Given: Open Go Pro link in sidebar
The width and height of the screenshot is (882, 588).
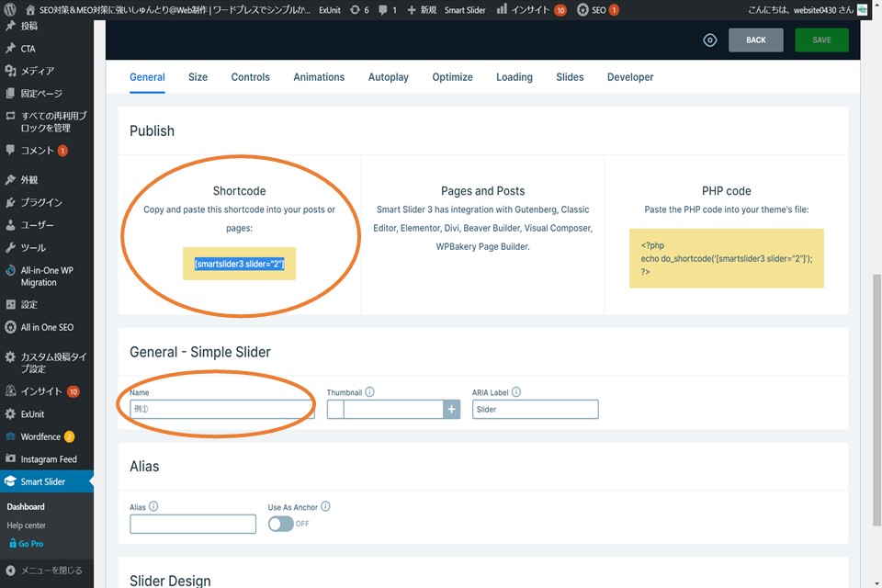Looking at the screenshot, I should pyautogui.click(x=27, y=544).
